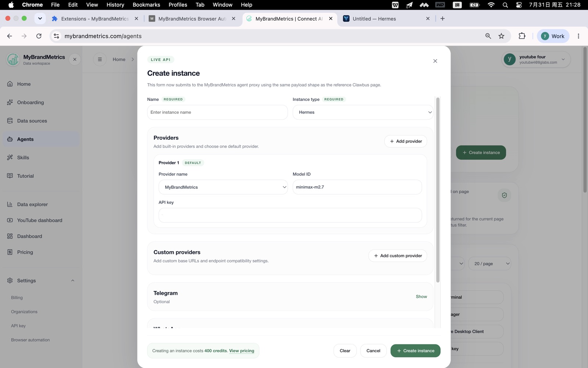Open Home in the sidebar
588x368 pixels.
[41, 84]
